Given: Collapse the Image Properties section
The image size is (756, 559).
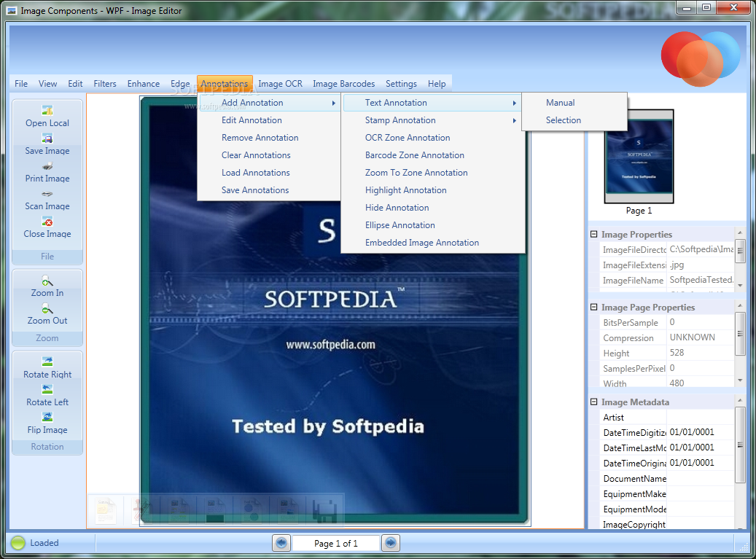Looking at the screenshot, I should (x=594, y=234).
